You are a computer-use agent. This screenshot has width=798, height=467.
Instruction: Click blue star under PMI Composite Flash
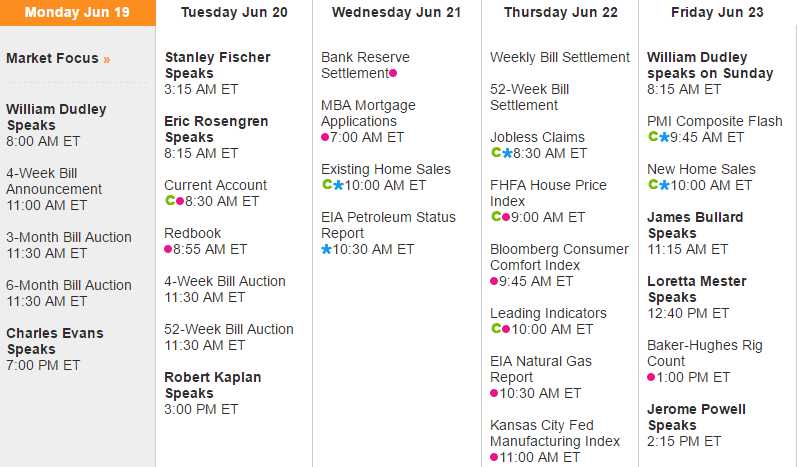664,137
